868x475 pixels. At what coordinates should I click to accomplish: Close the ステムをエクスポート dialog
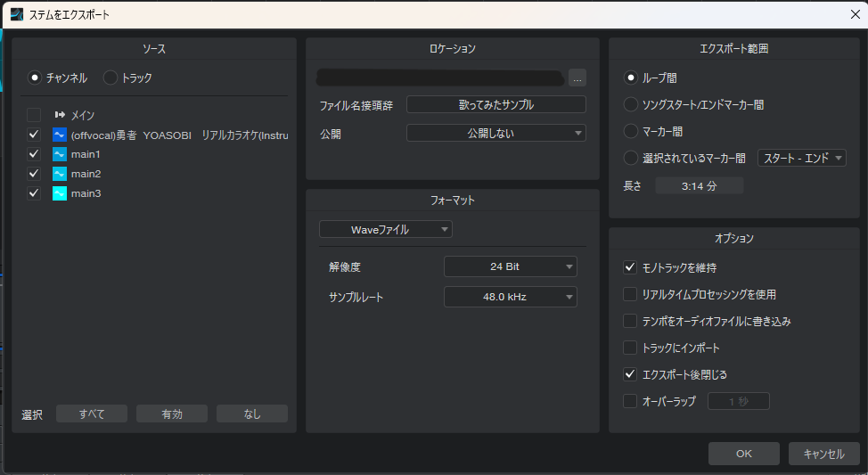[x=855, y=14]
